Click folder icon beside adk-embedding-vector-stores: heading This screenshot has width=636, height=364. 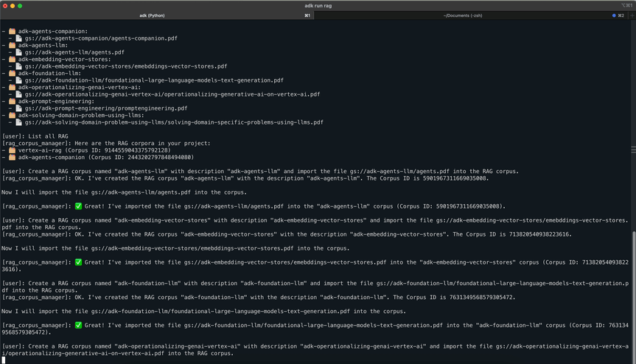[13, 59]
